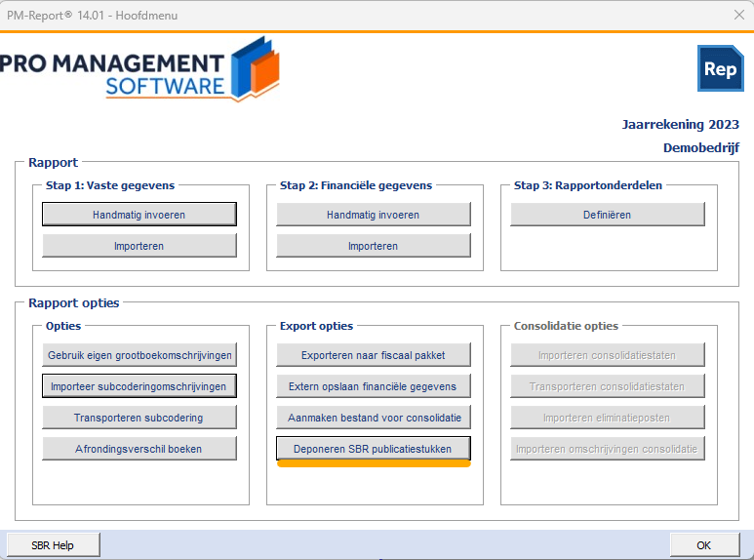This screenshot has width=754, height=560.
Task: Open Handmatig invoeren under Stap 2
Action: (x=374, y=214)
